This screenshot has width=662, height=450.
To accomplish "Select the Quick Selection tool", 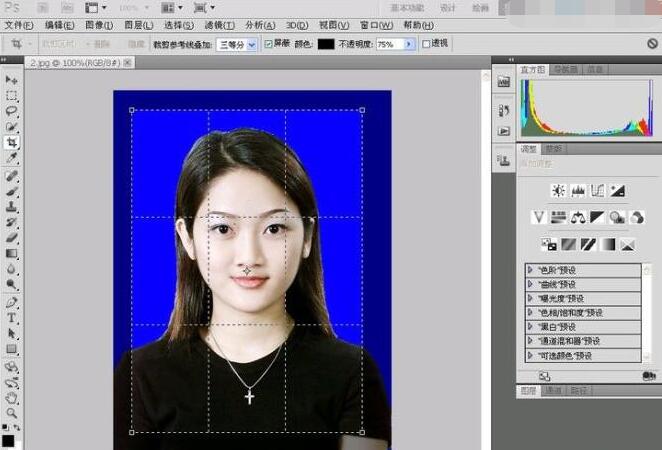I will 11,127.
